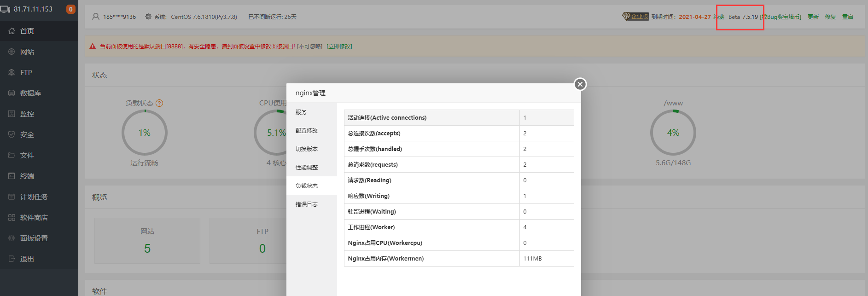
Task: Open the 配置修改 tab
Action: (312, 130)
